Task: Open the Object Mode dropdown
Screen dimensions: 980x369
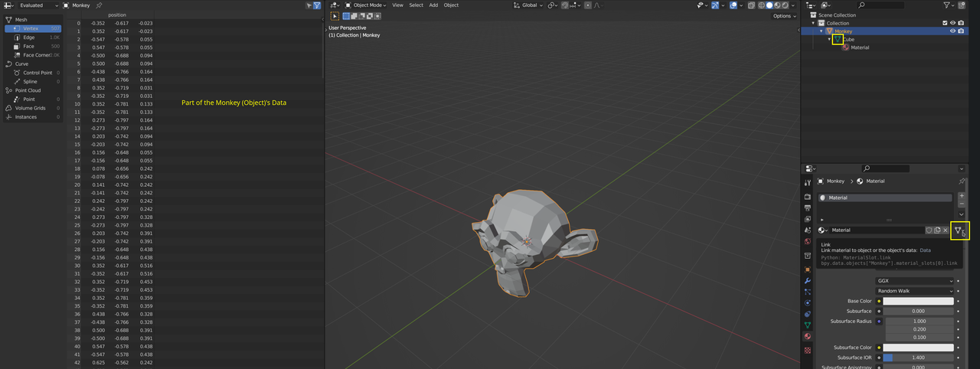Action: [x=367, y=5]
